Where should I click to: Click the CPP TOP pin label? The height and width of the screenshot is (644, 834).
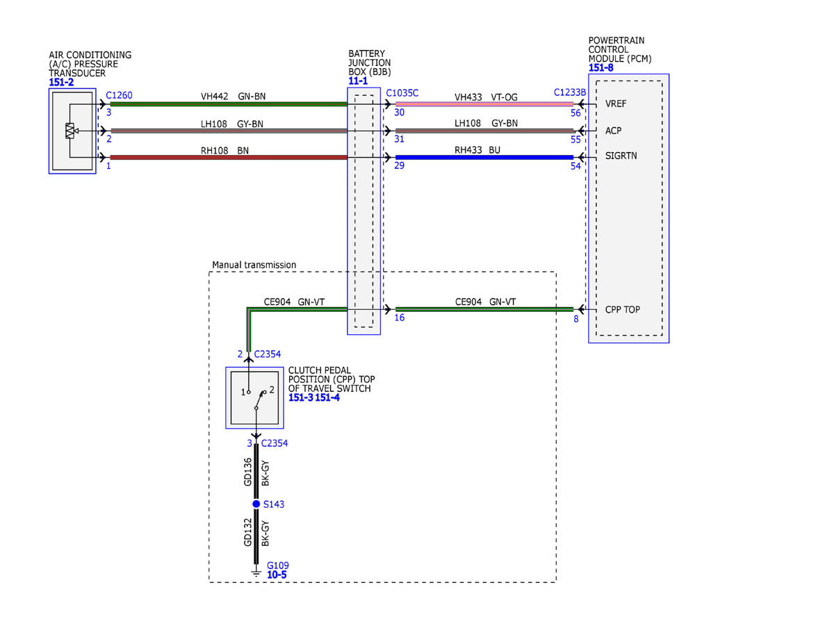[622, 310]
